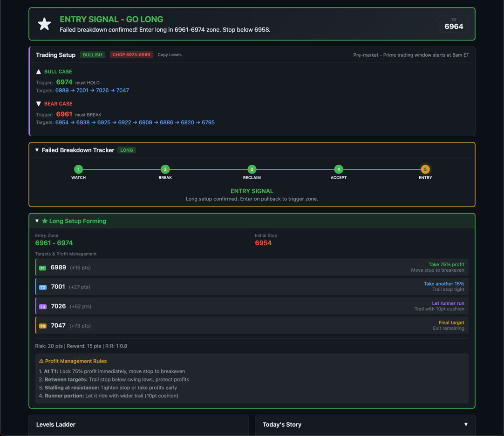Open the Trading Setup header
The height and width of the screenshot is (436, 504).
[55, 54]
